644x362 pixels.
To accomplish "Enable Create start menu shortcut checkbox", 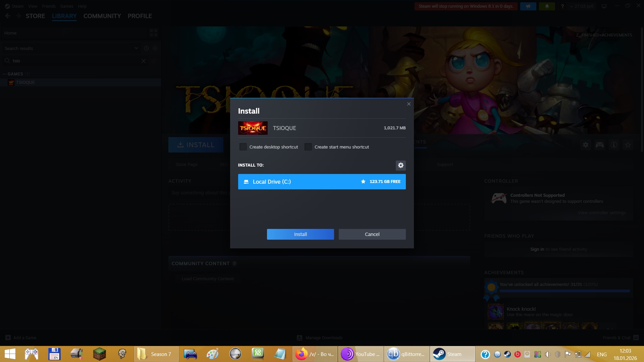I will [308, 147].
